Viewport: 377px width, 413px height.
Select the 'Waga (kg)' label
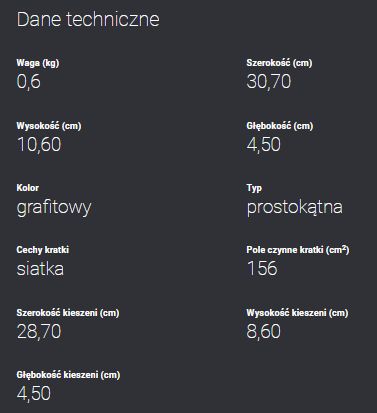click(38, 63)
